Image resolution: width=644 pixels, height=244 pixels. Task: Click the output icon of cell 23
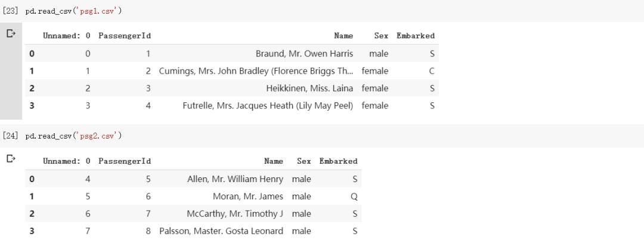pyautogui.click(x=10, y=33)
